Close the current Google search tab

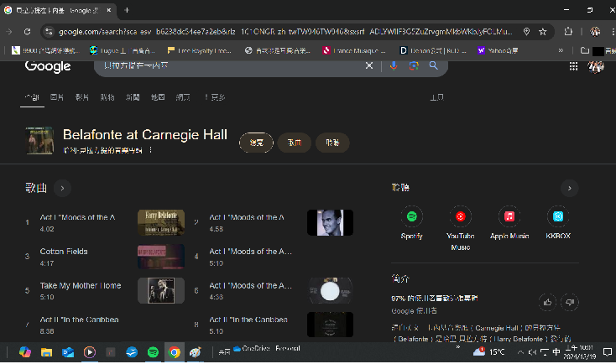[109, 10]
